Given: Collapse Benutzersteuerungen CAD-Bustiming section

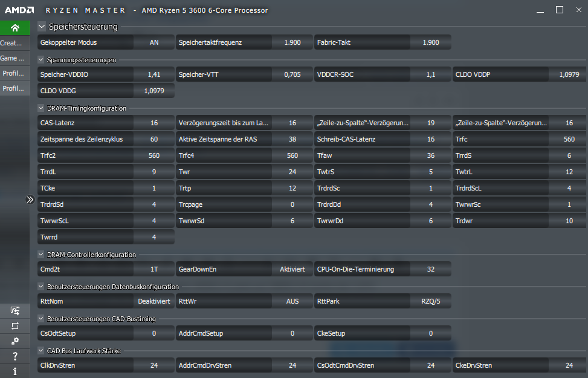Looking at the screenshot, I should click(41, 319).
